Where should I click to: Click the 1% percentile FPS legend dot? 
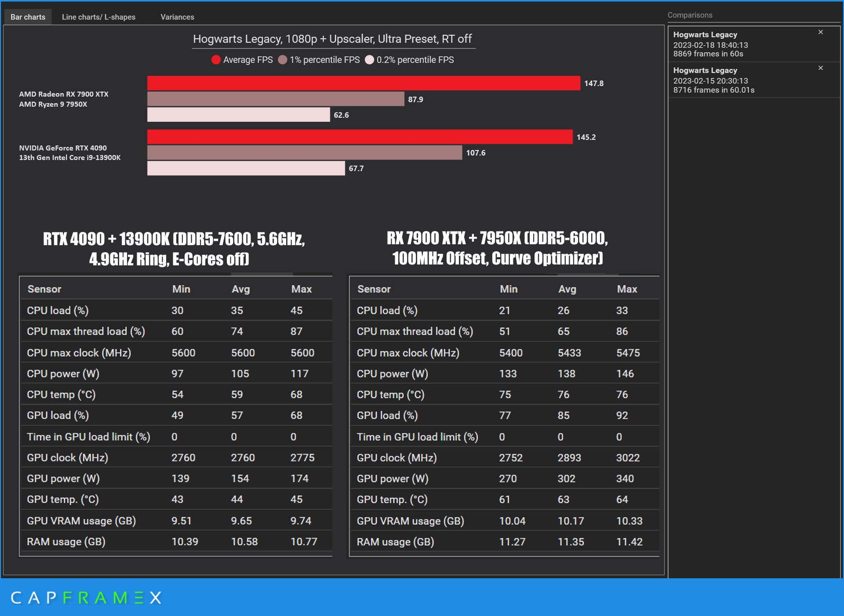(x=284, y=59)
